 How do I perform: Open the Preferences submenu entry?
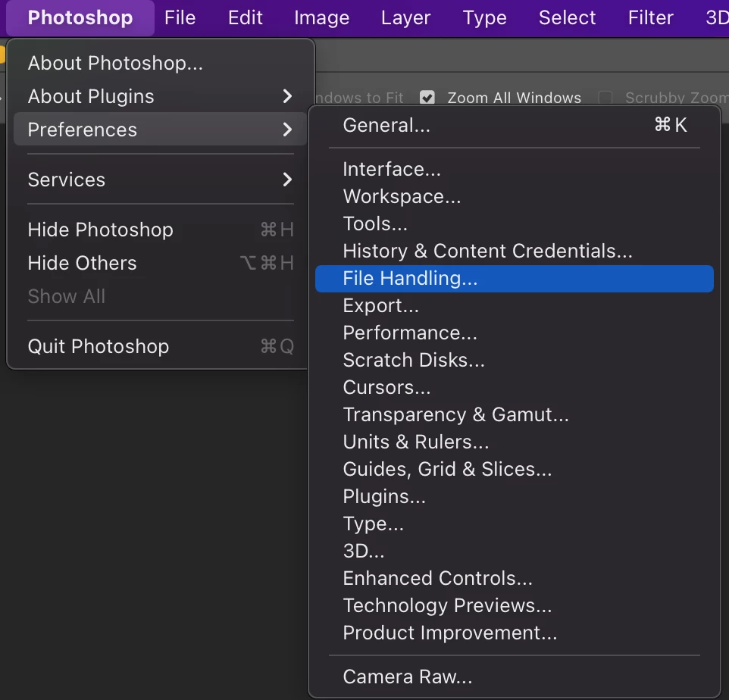pos(161,130)
